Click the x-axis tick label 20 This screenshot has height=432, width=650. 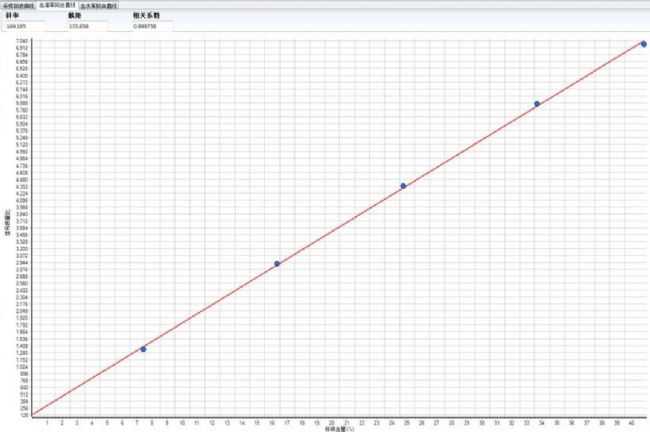point(330,422)
